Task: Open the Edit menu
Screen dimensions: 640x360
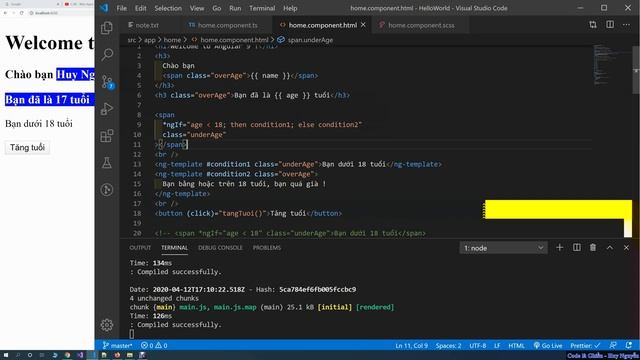Action: pos(140,8)
